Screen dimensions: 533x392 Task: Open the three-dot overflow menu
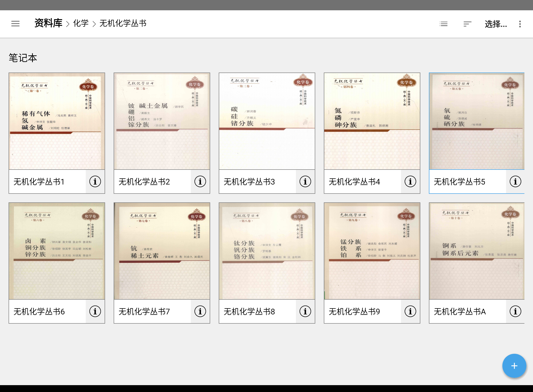(520, 24)
